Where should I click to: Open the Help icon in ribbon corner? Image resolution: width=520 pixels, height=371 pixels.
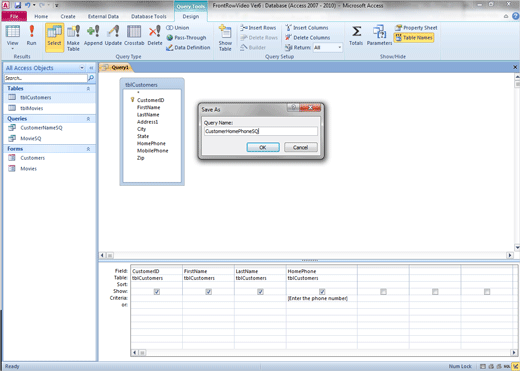pyautogui.click(x=516, y=16)
